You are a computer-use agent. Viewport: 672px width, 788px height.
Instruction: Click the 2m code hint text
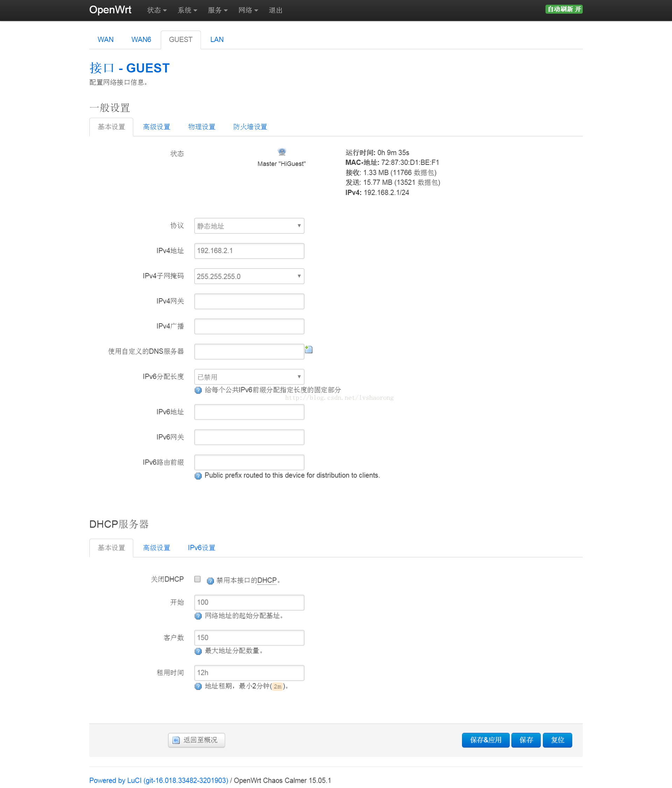point(278,686)
